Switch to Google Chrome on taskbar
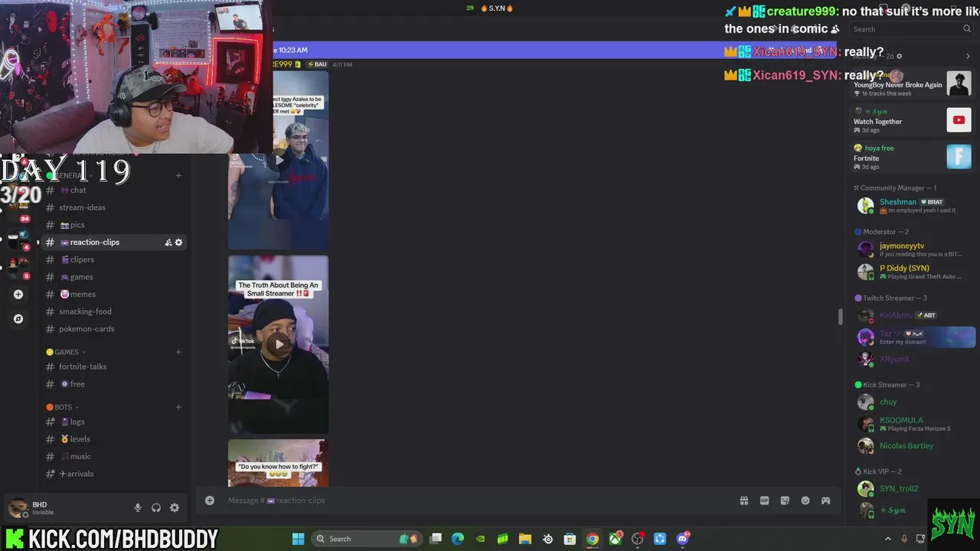980x551 pixels. (x=593, y=539)
